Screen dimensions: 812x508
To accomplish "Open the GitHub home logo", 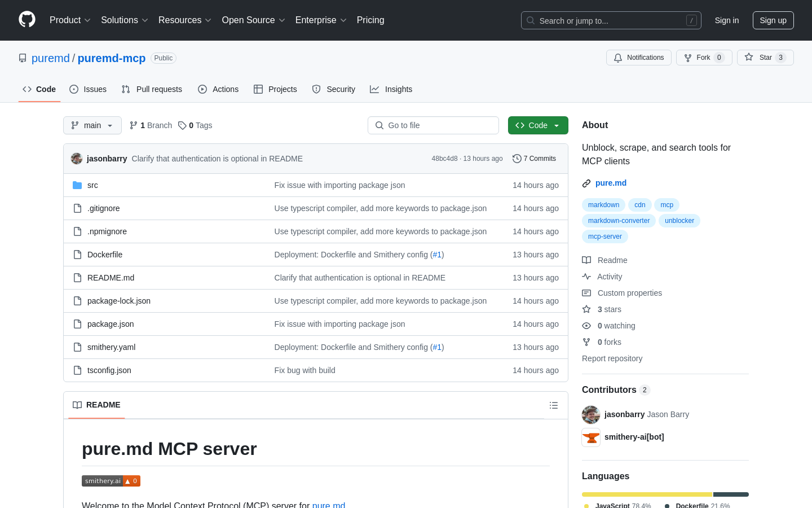I will (x=27, y=20).
